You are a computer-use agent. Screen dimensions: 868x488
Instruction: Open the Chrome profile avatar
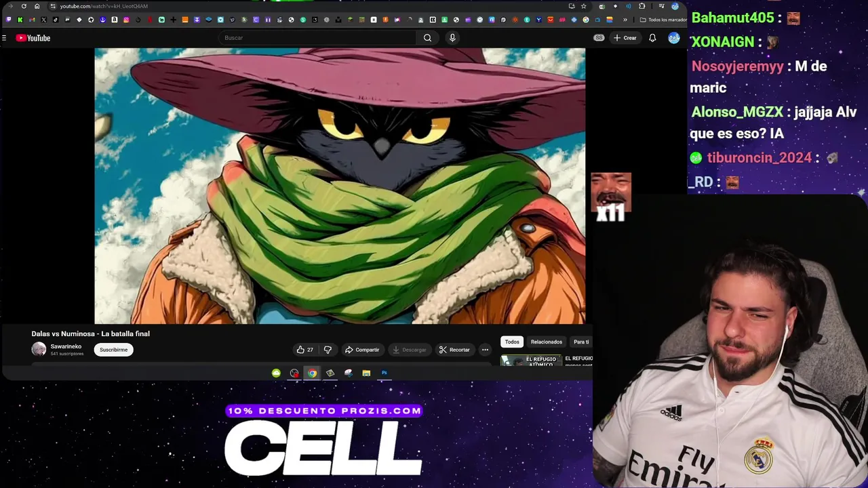[x=675, y=6]
